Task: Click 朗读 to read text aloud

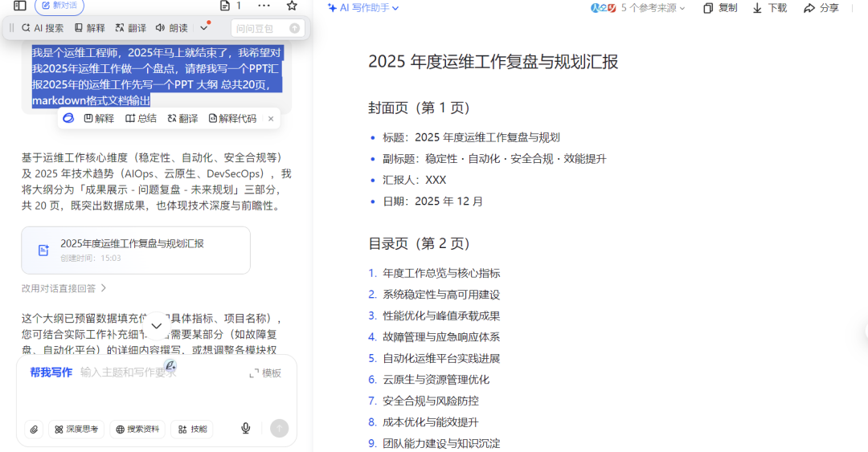Action: point(172,28)
